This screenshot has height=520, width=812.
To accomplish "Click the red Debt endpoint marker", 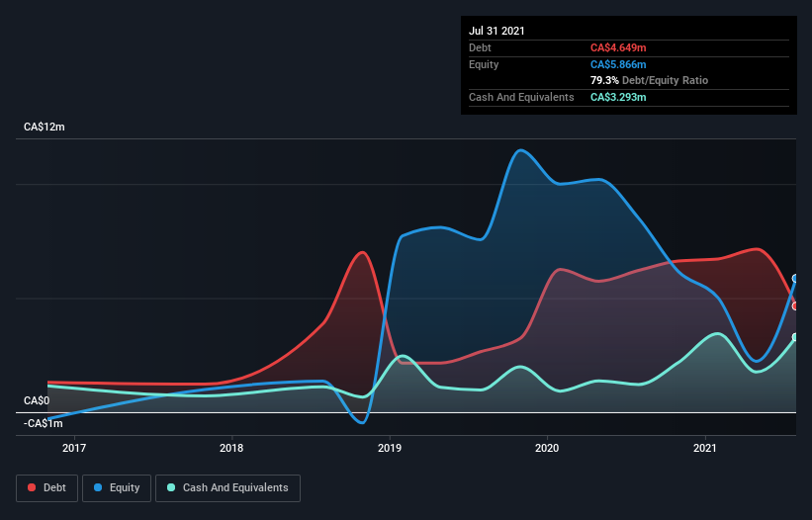I will pyautogui.click(x=795, y=305).
